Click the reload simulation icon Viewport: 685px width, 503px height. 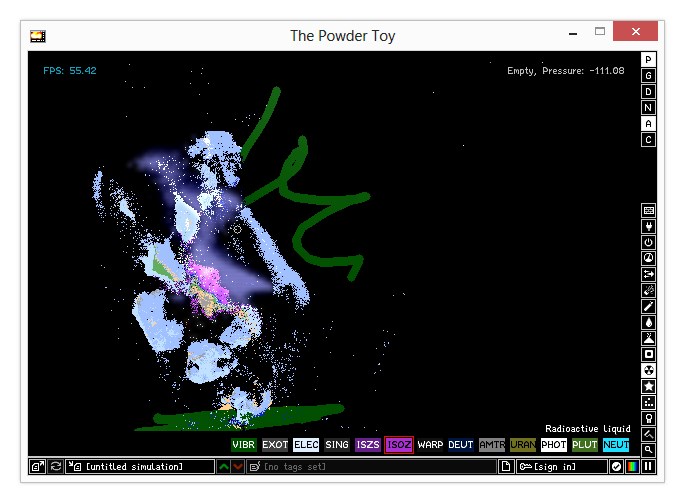coord(55,467)
